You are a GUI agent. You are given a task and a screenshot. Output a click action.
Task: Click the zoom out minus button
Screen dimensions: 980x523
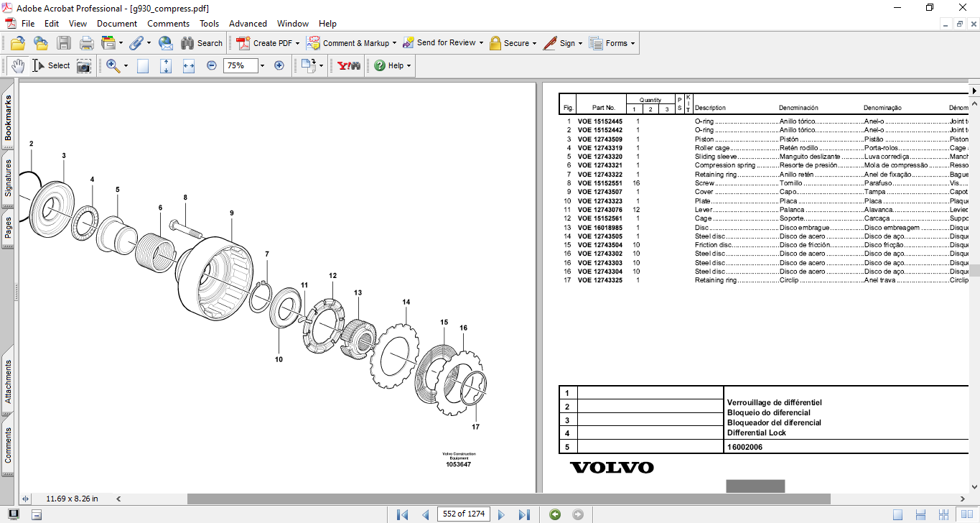point(212,65)
